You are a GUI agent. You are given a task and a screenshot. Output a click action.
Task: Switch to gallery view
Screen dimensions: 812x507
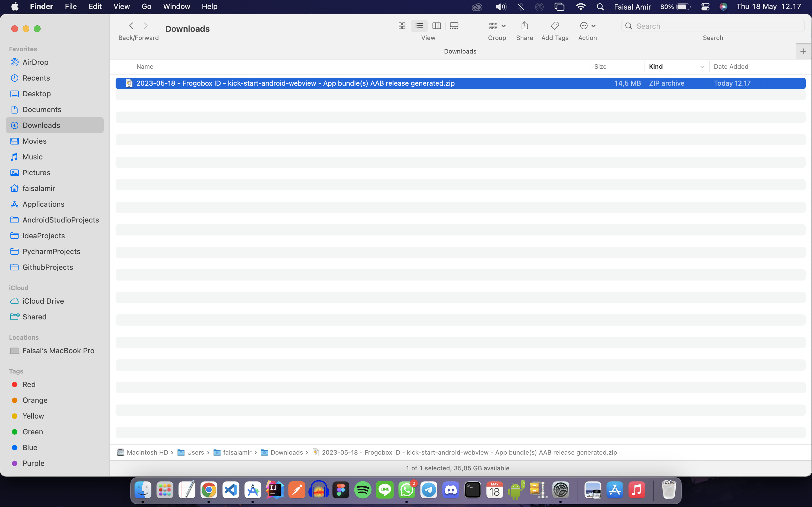click(x=454, y=26)
